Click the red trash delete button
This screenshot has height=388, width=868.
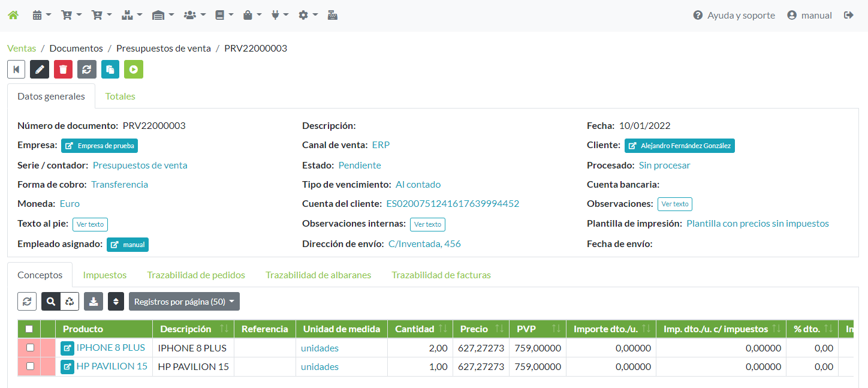[63, 70]
